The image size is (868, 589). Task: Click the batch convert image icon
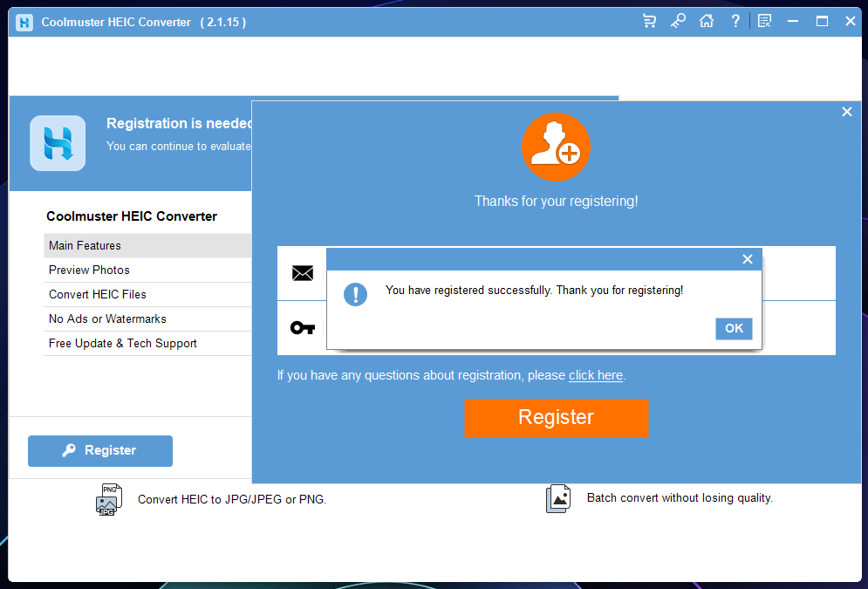(558, 498)
